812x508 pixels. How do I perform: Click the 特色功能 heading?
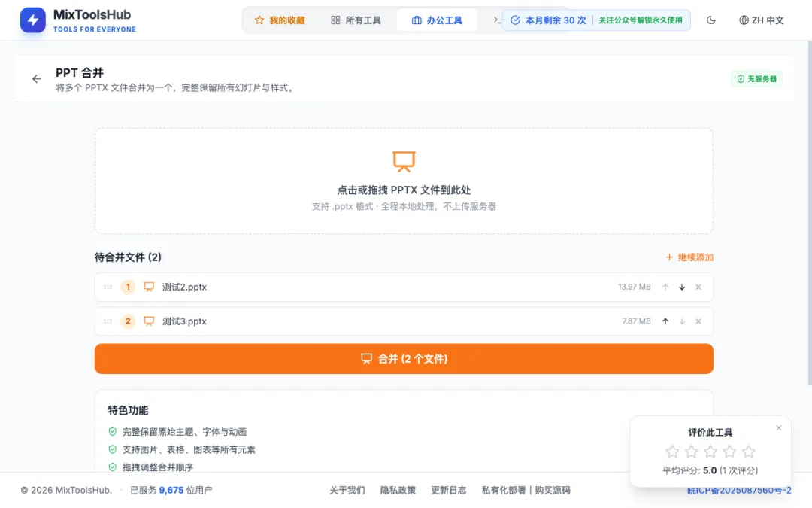point(128,411)
